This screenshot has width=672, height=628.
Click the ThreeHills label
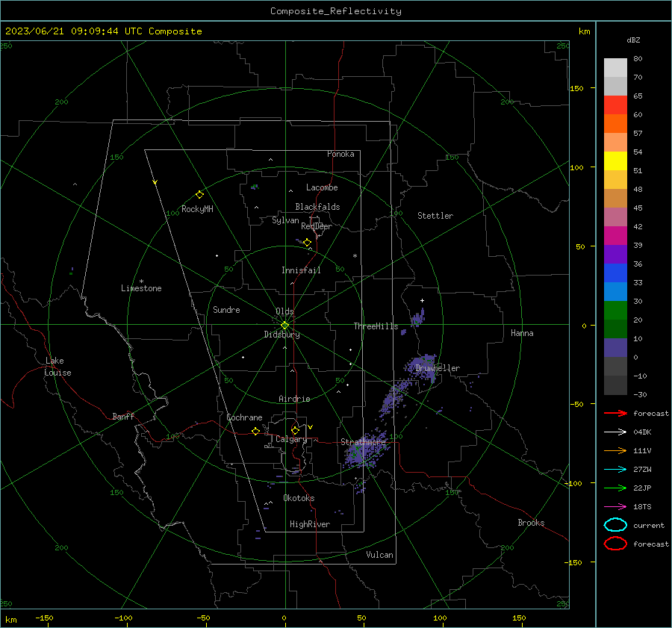(x=376, y=326)
